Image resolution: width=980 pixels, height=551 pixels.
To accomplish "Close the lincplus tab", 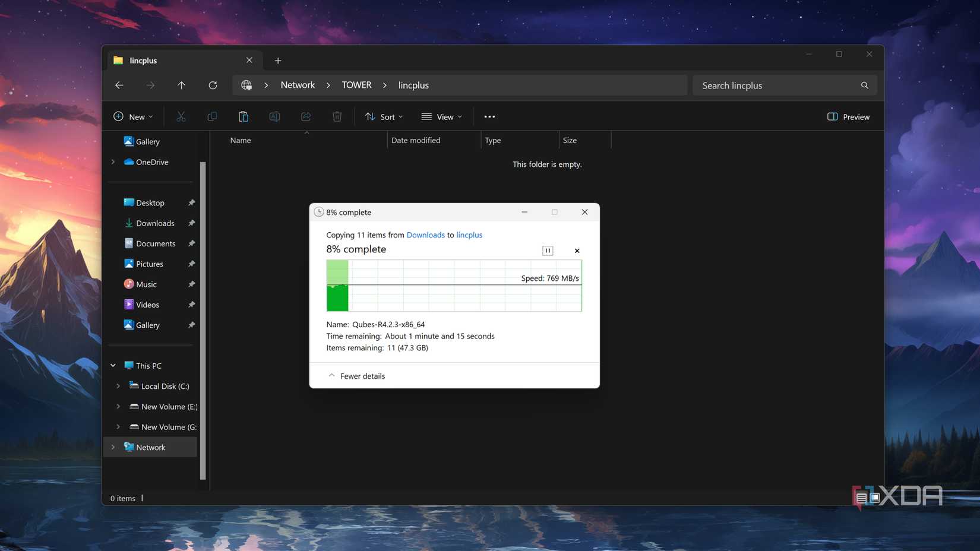I will click(249, 61).
